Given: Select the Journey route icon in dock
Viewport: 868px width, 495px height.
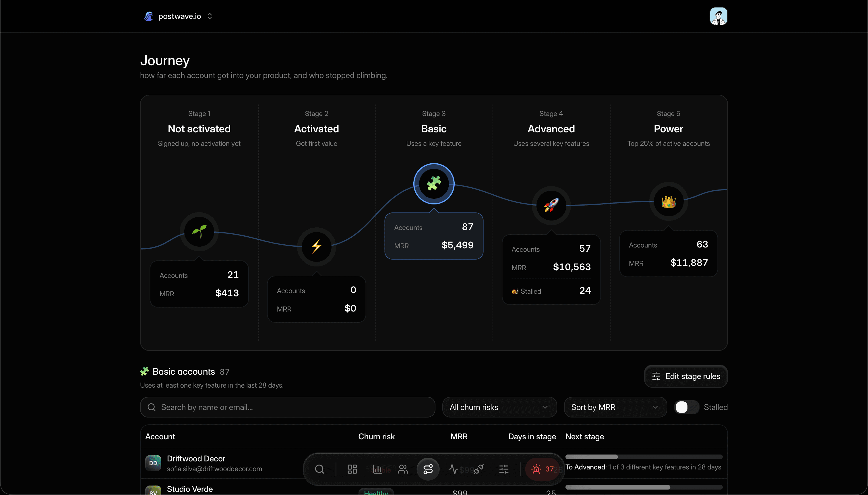Looking at the screenshot, I should point(428,469).
